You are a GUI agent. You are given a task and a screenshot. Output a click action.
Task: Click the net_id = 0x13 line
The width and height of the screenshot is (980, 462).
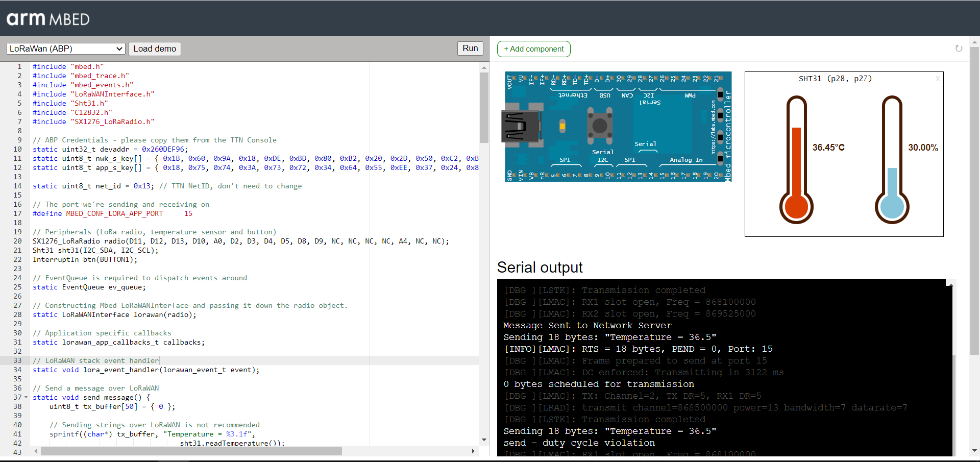167,186
